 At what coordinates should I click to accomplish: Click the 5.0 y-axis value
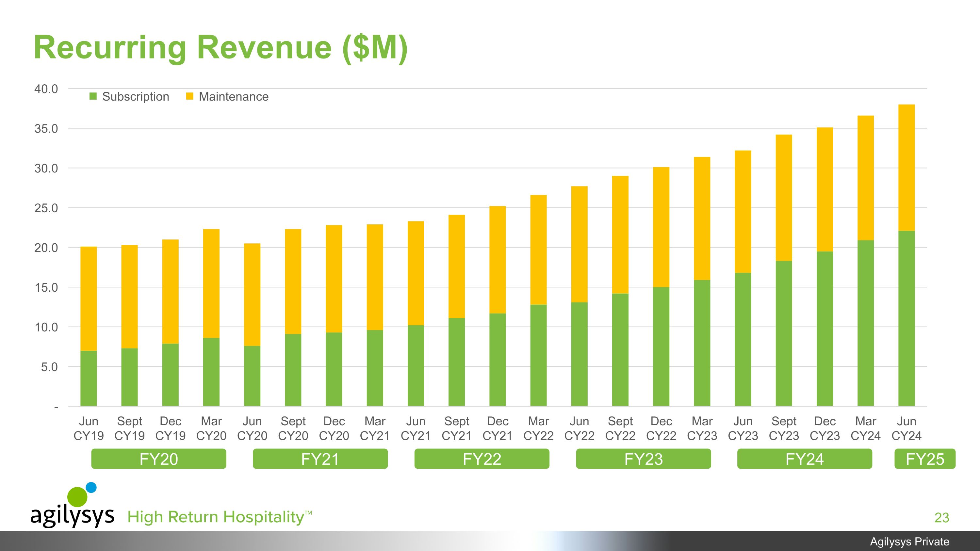[x=49, y=367]
